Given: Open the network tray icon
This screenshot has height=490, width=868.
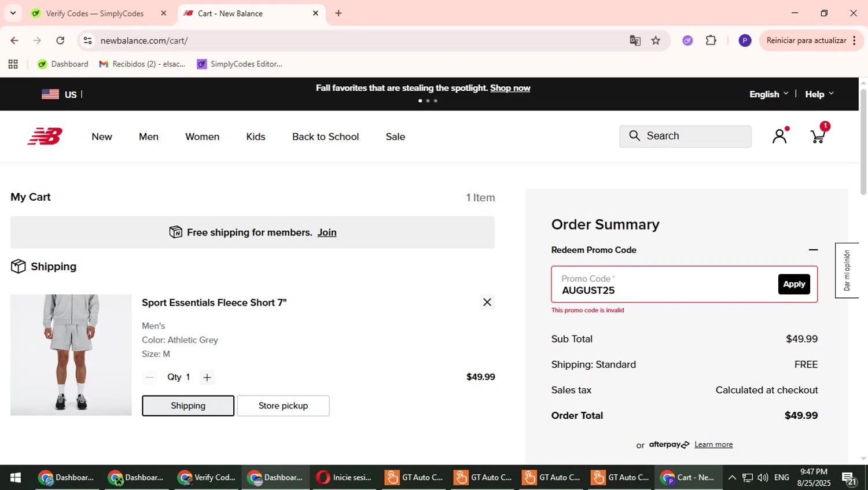Looking at the screenshot, I should 748,477.
